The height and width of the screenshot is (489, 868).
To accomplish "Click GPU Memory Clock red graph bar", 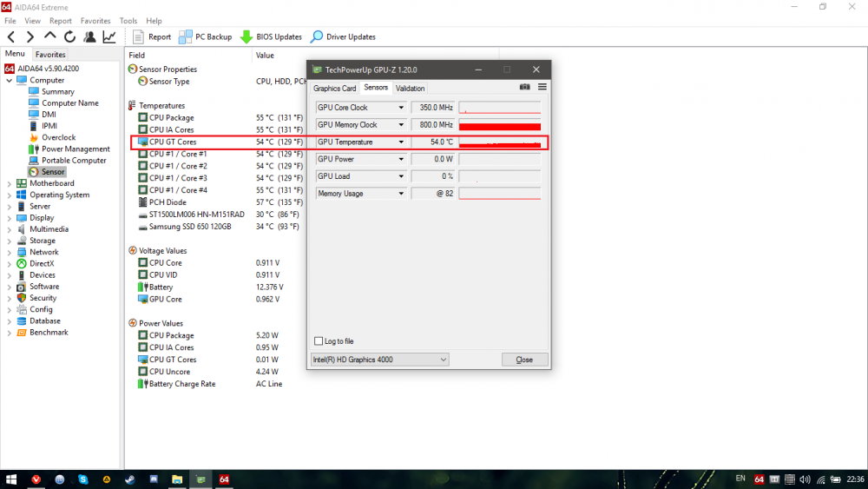I will [x=500, y=125].
